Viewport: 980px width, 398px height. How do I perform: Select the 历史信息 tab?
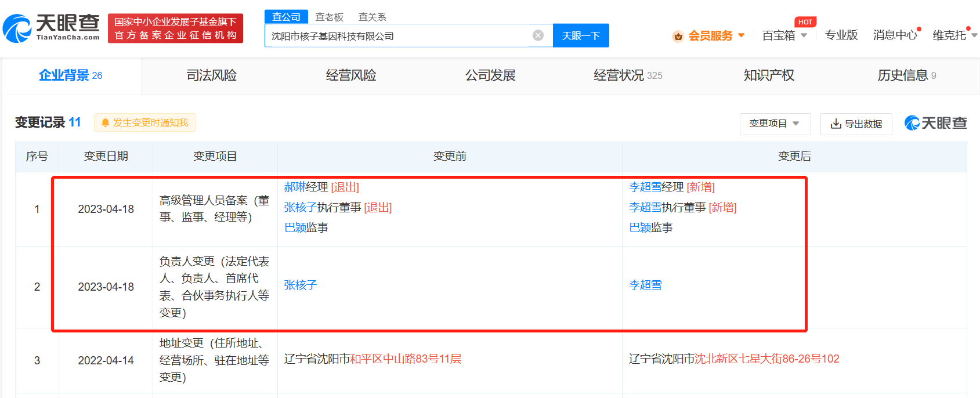[907, 75]
